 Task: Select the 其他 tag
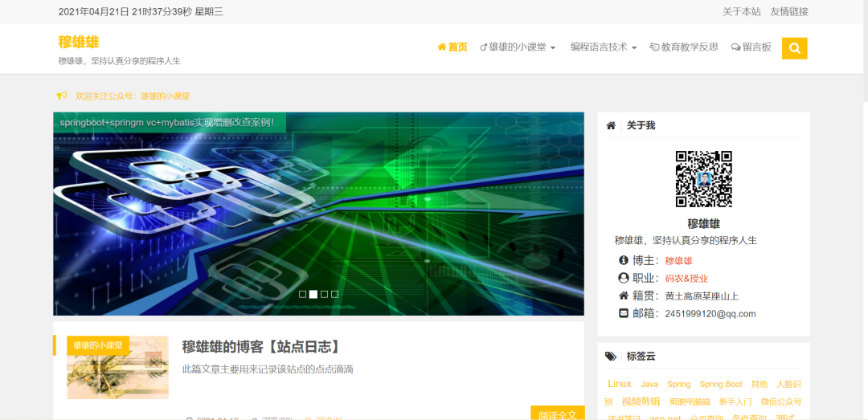[759, 384]
